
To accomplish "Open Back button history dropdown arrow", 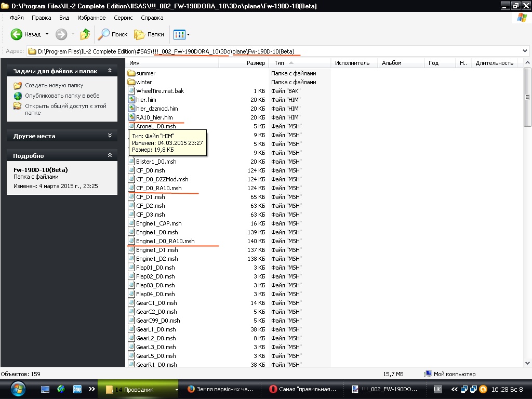I will (47, 34).
